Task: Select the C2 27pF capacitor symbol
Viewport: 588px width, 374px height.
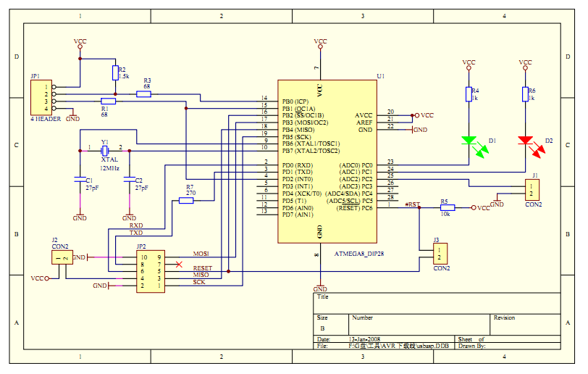Action: [x=130, y=180]
